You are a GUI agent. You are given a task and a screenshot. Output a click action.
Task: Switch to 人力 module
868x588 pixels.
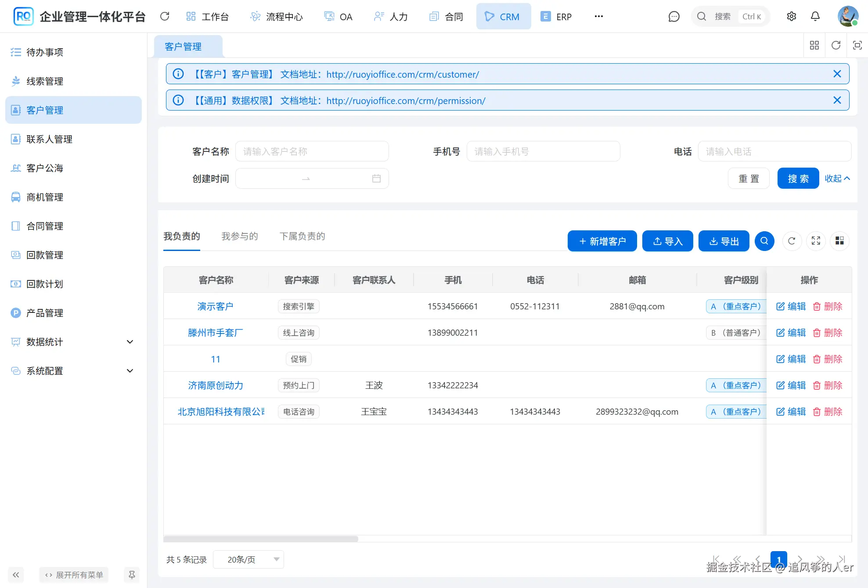pyautogui.click(x=391, y=17)
